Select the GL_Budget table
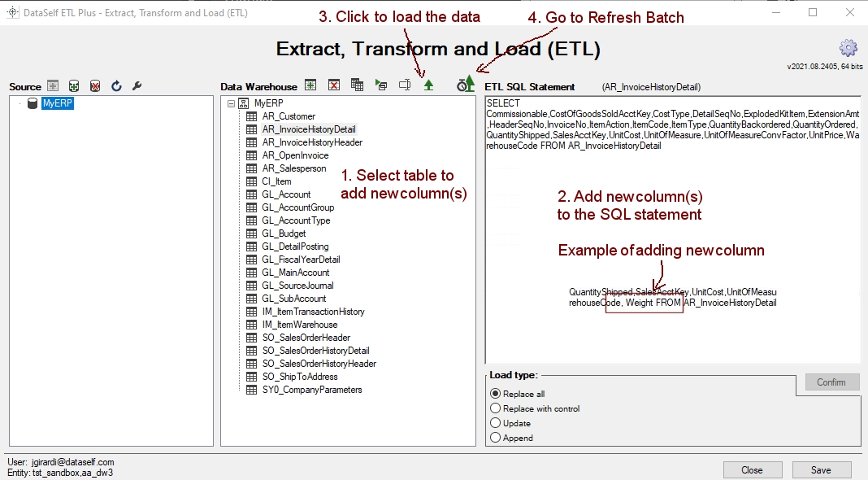Image resolution: width=868 pixels, height=480 pixels. 284,233
